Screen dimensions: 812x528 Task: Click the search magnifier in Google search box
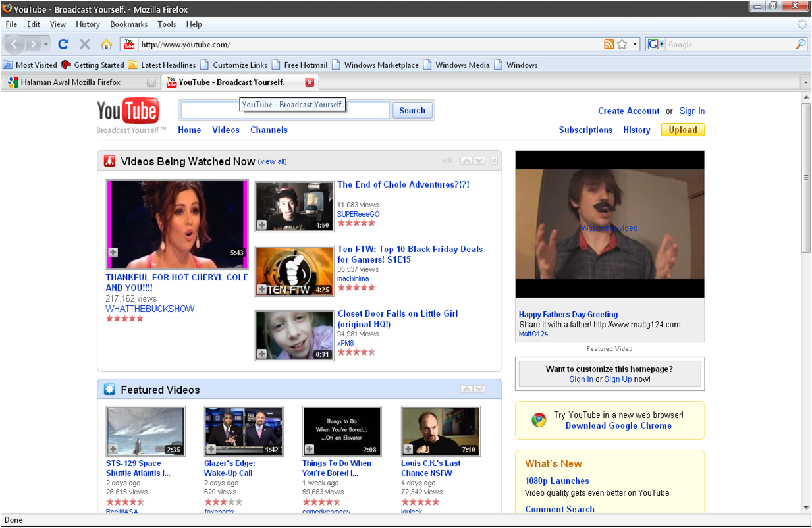click(x=800, y=44)
